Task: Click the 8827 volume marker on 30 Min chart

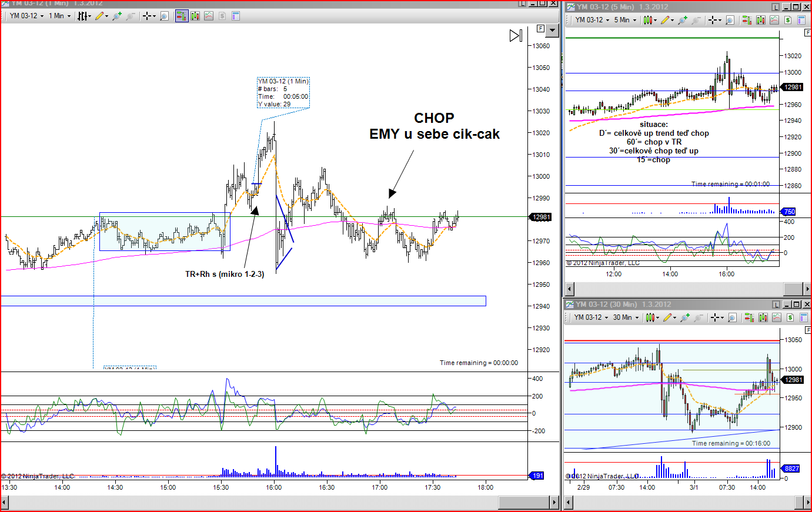Action: pyautogui.click(x=791, y=469)
